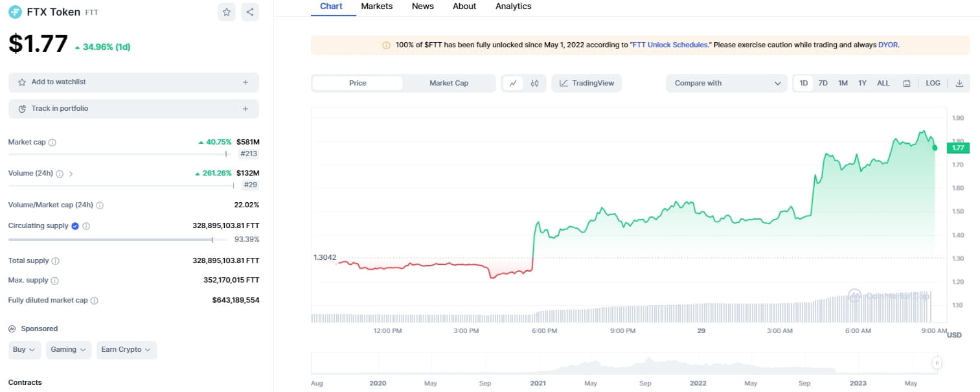The width and height of the screenshot is (980, 392).
Task: Click the verified badge next to Circulating supply
Action: pyautogui.click(x=74, y=225)
